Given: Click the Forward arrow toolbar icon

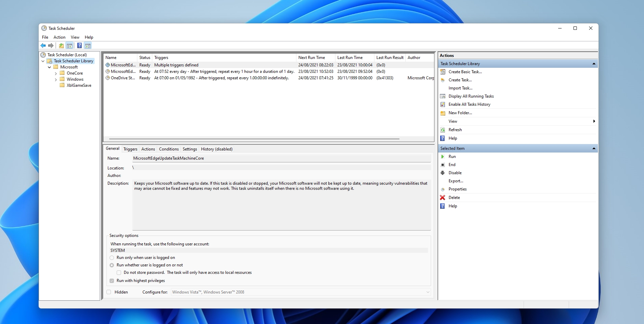Looking at the screenshot, I should [x=51, y=46].
